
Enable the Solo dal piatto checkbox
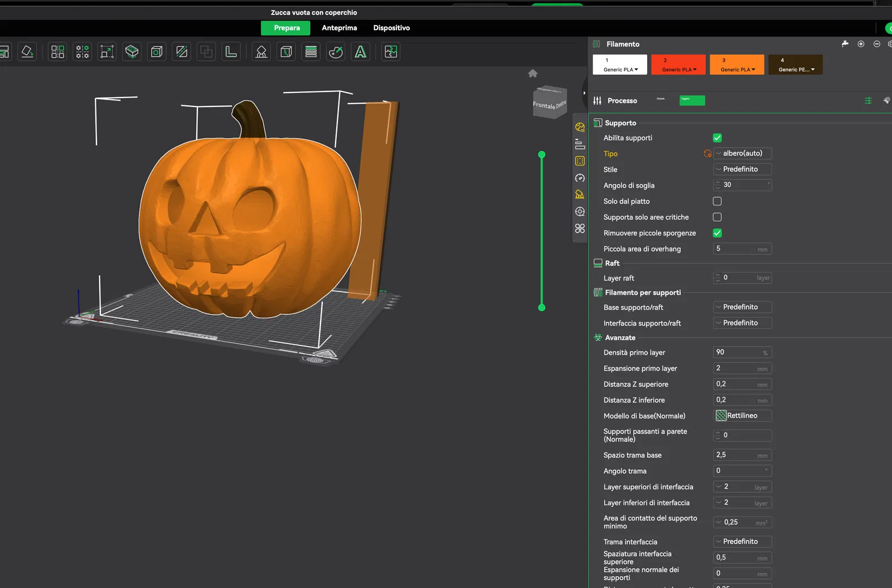point(717,201)
